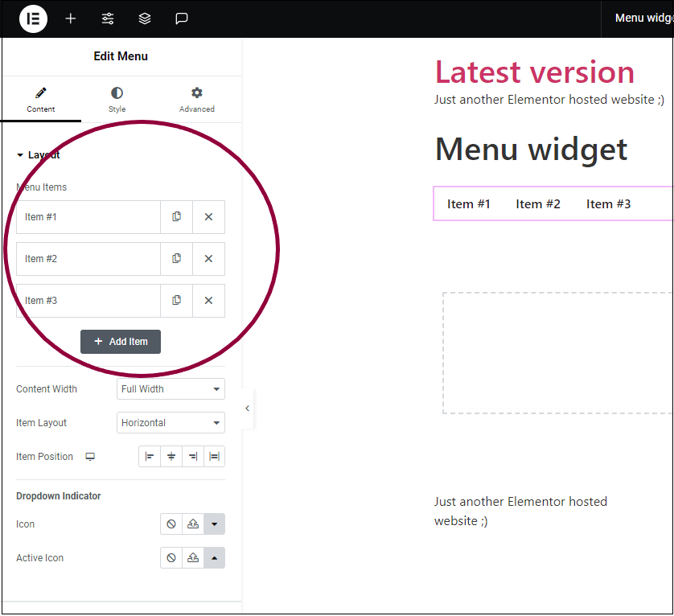This screenshot has height=616, width=674.
Task: Switch to the Advanced tab
Action: (x=197, y=100)
